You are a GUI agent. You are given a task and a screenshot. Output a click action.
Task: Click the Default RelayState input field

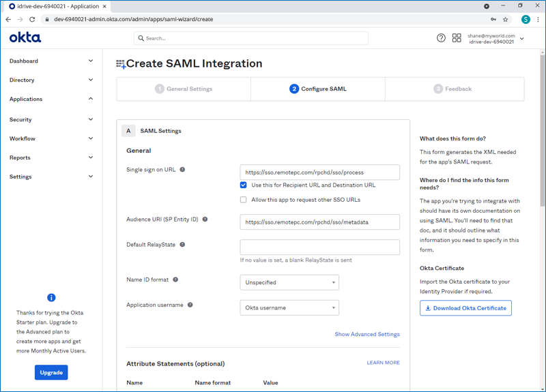tap(319, 247)
